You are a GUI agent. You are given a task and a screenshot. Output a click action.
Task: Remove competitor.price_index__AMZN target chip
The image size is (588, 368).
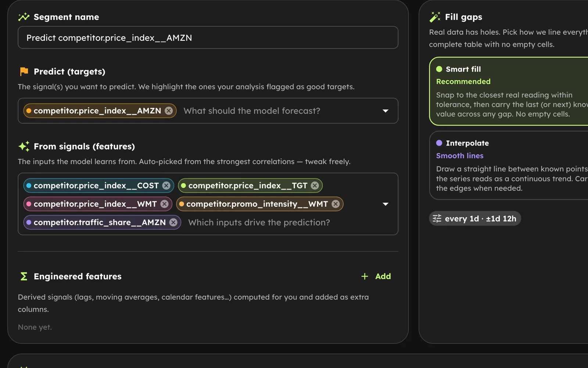(169, 111)
